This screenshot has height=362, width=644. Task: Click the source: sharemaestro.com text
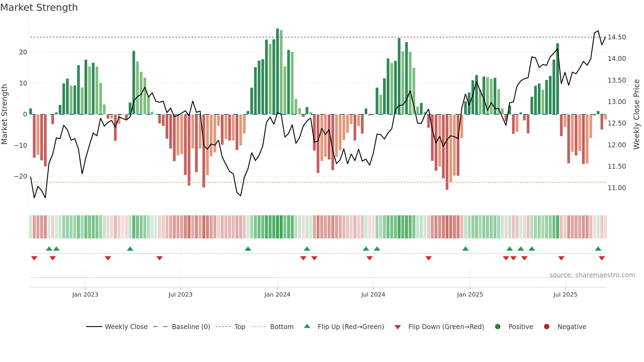tap(592, 275)
